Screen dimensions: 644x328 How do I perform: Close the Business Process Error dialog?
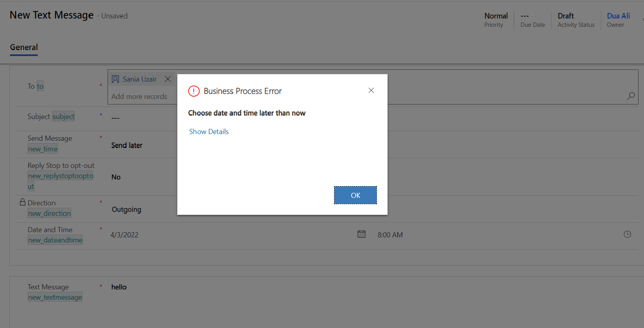(371, 91)
